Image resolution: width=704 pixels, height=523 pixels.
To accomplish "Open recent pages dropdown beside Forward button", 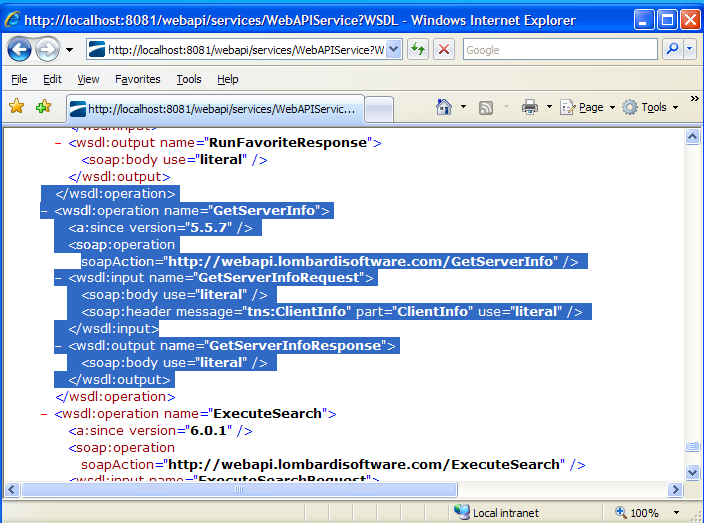I will pyautogui.click(x=69, y=50).
